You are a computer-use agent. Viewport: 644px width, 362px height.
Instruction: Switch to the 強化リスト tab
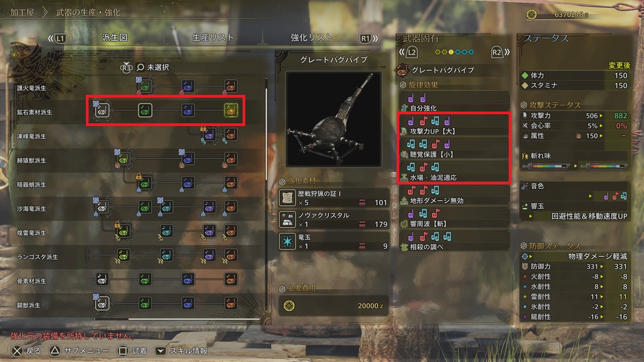pyautogui.click(x=312, y=38)
